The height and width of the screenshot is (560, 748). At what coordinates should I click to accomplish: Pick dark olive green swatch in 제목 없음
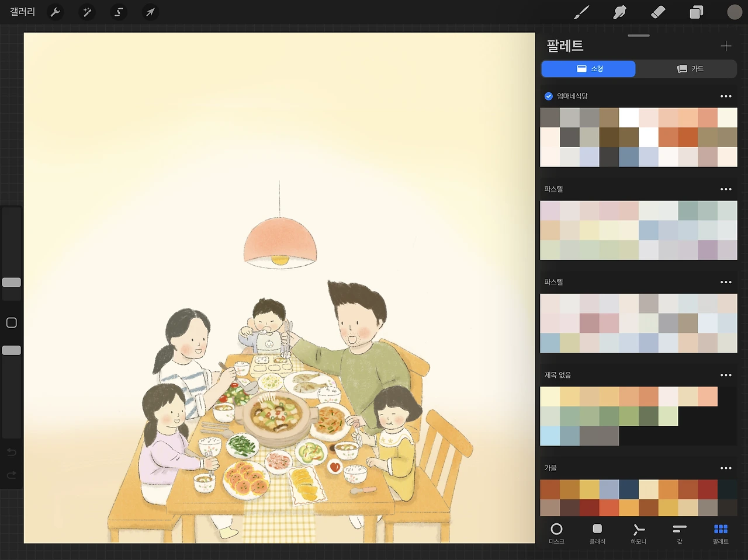coord(649,416)
